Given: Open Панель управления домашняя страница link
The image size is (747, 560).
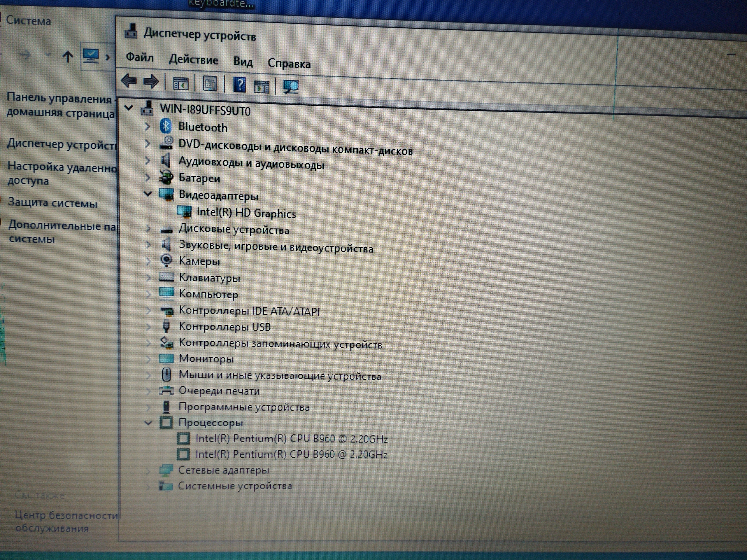Looking at the screenshot, I should pos(61,105).
